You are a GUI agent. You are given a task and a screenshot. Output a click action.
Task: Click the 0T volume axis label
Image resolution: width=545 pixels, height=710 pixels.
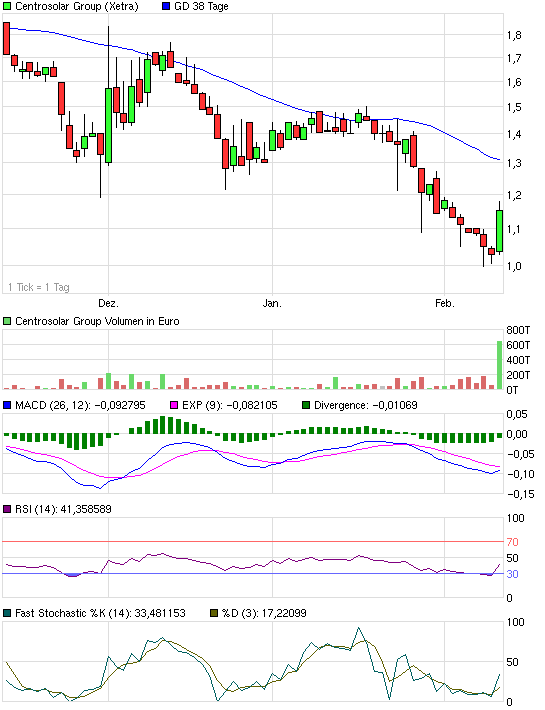512,390
